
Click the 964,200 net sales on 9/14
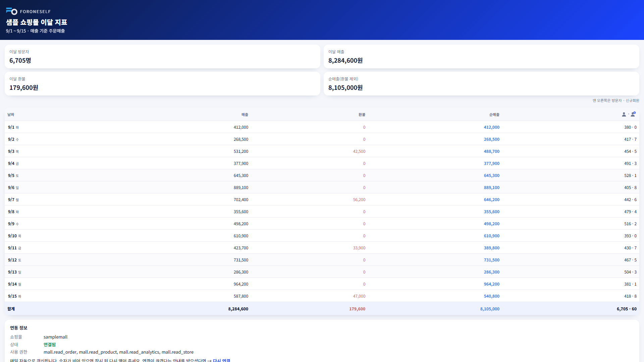click(x=491, y=284)
